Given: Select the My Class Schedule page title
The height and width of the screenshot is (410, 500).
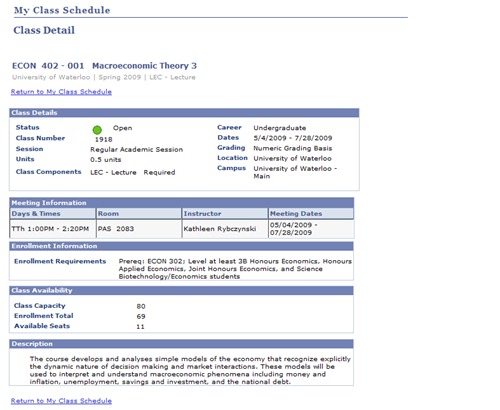Looking at the screenshot, I should coord(62,10).
